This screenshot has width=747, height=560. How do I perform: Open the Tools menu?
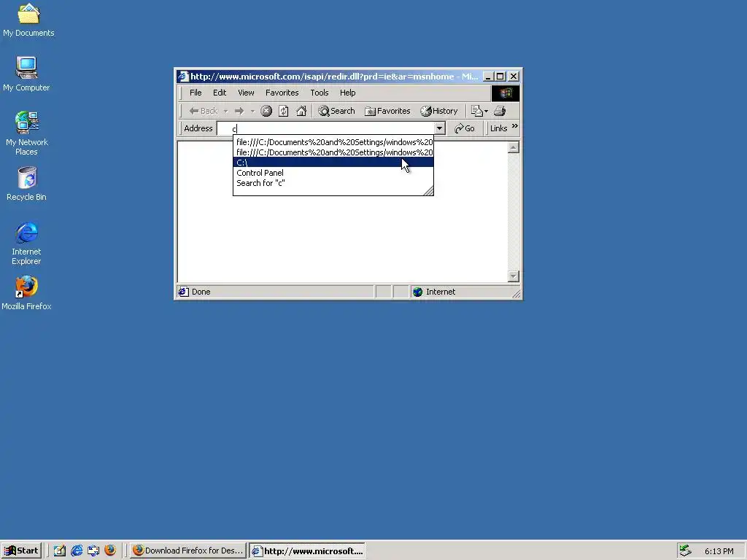[320, 93]
